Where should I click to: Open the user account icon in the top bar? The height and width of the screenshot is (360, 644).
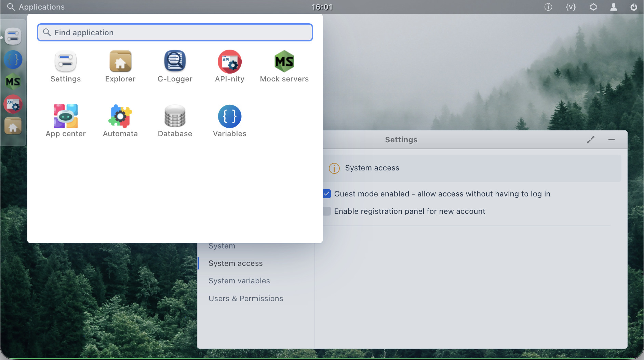tap(614, 7)
